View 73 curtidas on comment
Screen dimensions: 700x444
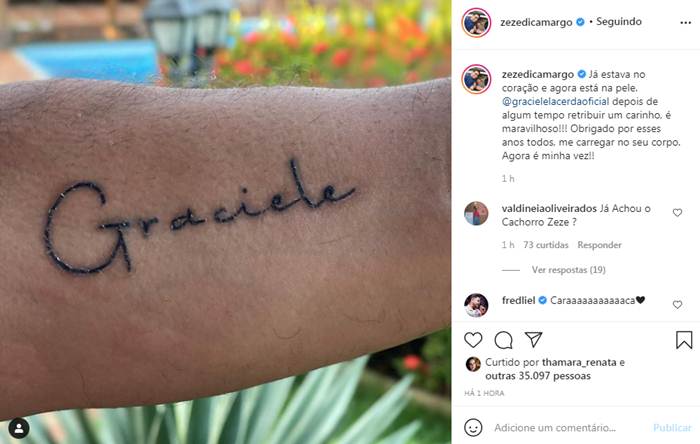point(546,245)
